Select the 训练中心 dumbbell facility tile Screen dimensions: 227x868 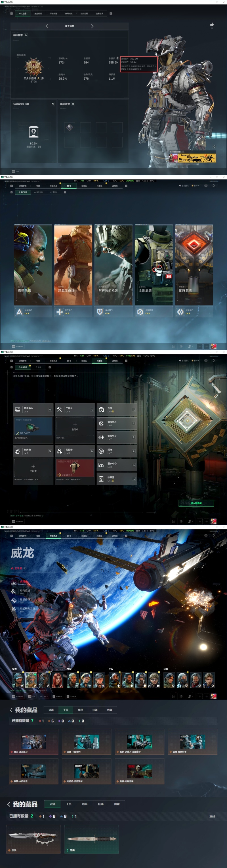(x=117, y=437)
